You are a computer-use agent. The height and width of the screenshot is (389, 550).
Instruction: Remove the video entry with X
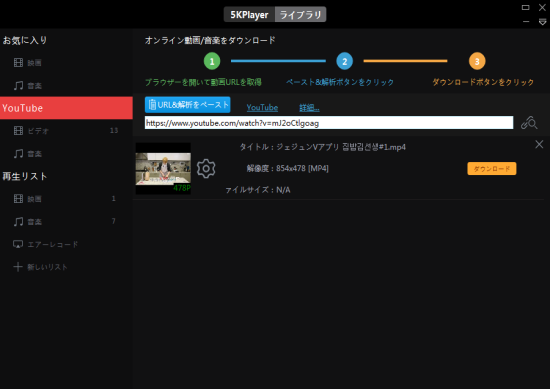tap(539, 145)
